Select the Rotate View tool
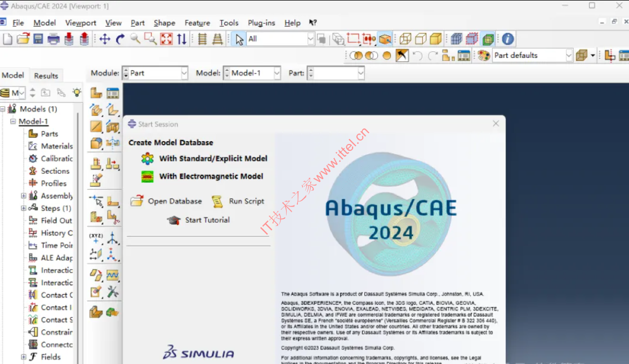 click(120, 39)
